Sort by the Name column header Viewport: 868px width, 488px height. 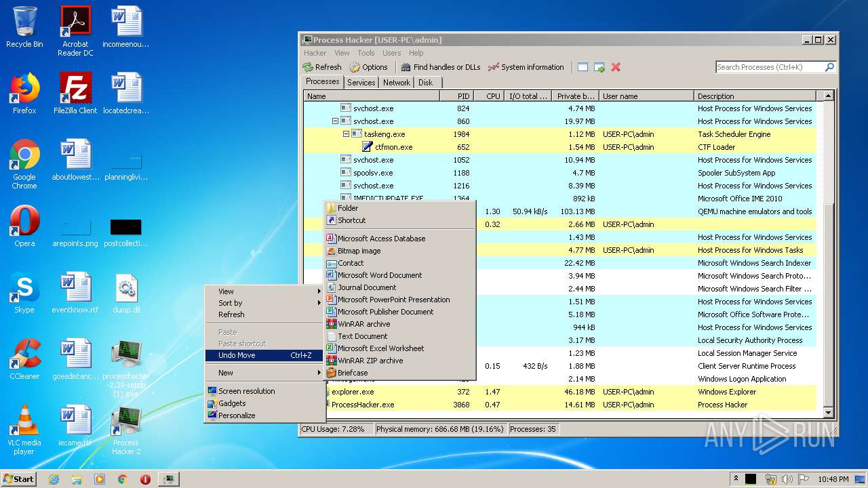coord(372,96)
